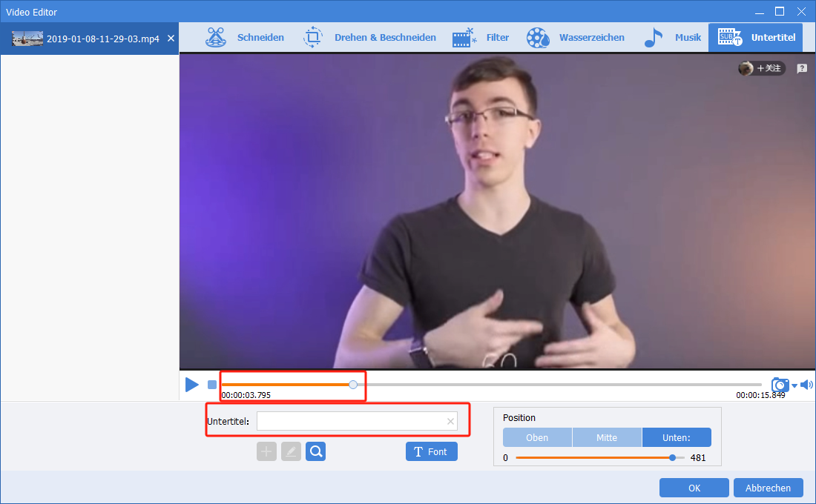Add a subtitle with the plus button
This screenshot has width=816, height=504.
coord(266,451)
